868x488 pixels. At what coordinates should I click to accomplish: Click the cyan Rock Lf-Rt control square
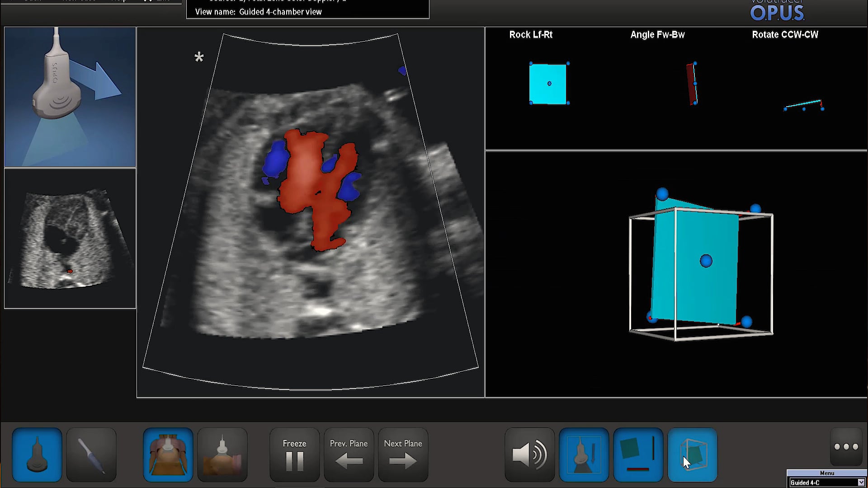tap(548, 84)
